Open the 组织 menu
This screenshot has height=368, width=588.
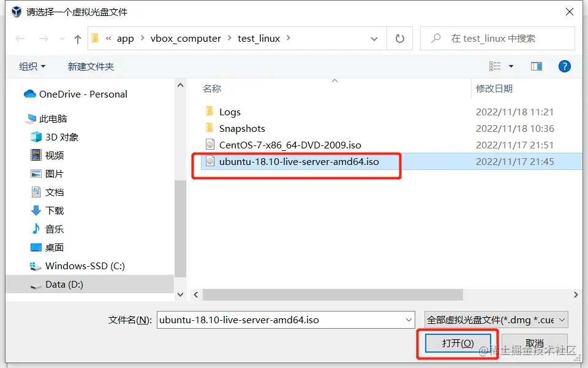(x=32, y=66)
